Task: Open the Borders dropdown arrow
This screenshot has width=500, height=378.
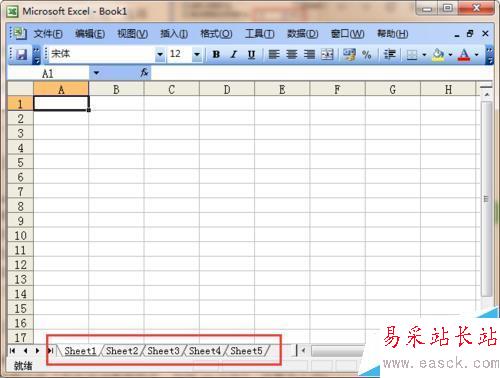Action: [424, 54]
